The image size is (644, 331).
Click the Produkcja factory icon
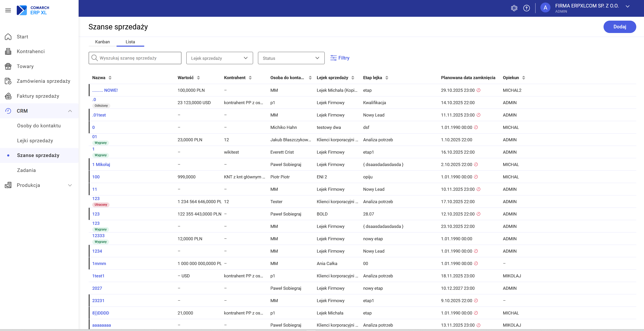tap(8, 185)
